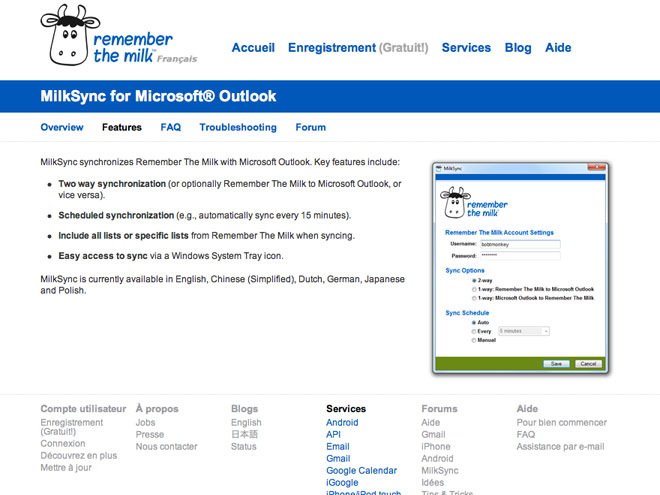
Task: Click the cow logo inside MilkSync dialog
Action: [474, 203]
